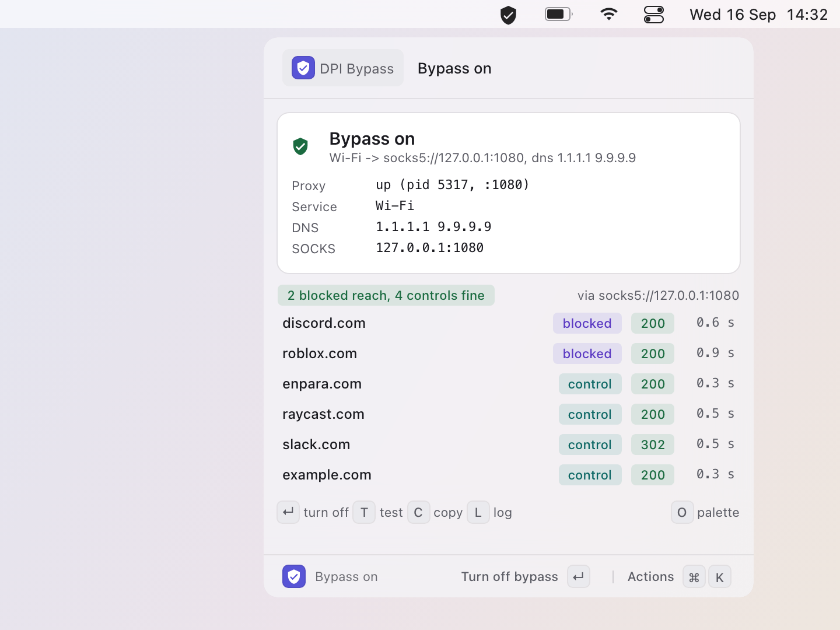840x630 pixels.
Task: Click the C key copy shortcut
Action: pos(418,512)
